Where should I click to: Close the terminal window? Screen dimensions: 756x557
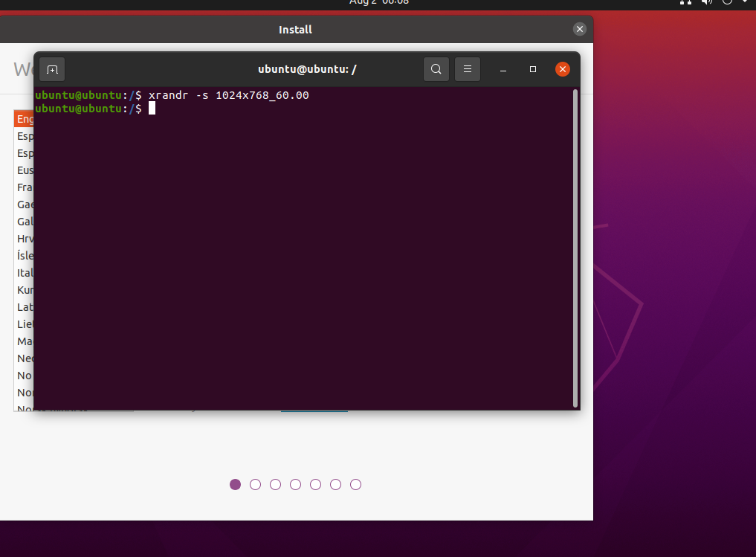coord(562,69)
